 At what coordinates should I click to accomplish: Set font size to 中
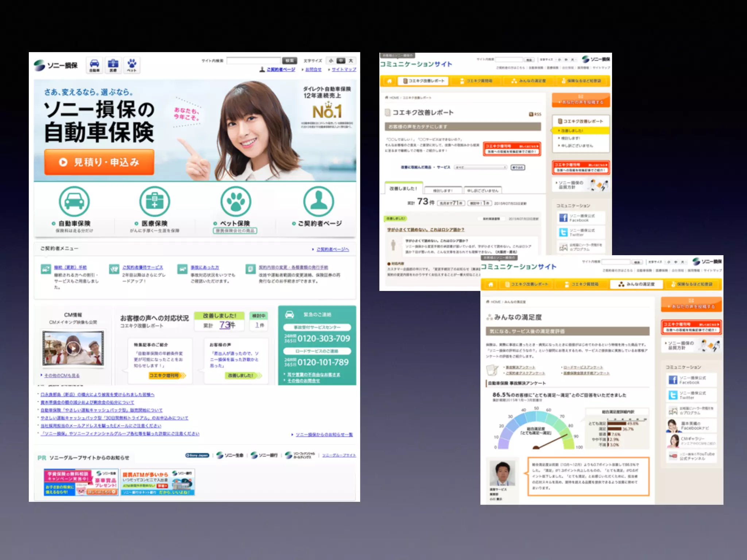[341, 61]
